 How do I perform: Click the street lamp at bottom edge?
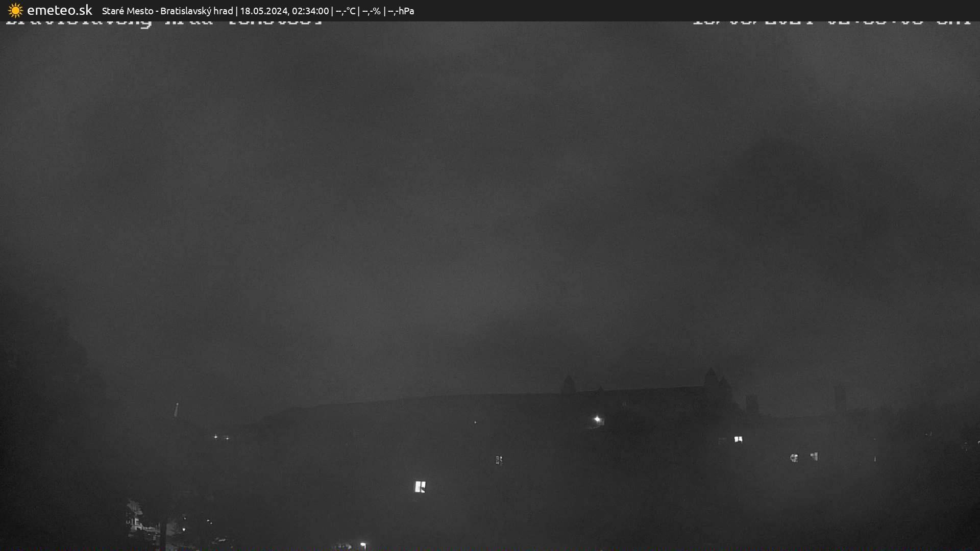(x=363, y=545)
